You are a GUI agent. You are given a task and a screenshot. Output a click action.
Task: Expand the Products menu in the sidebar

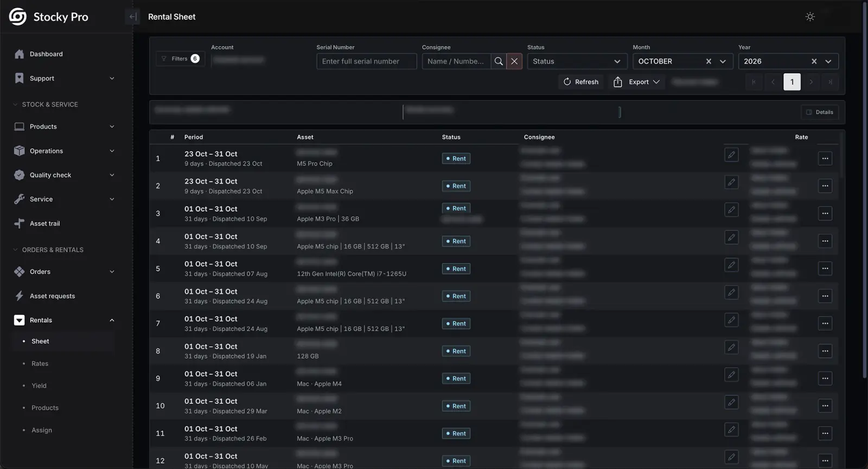click(x=65, y=127)
